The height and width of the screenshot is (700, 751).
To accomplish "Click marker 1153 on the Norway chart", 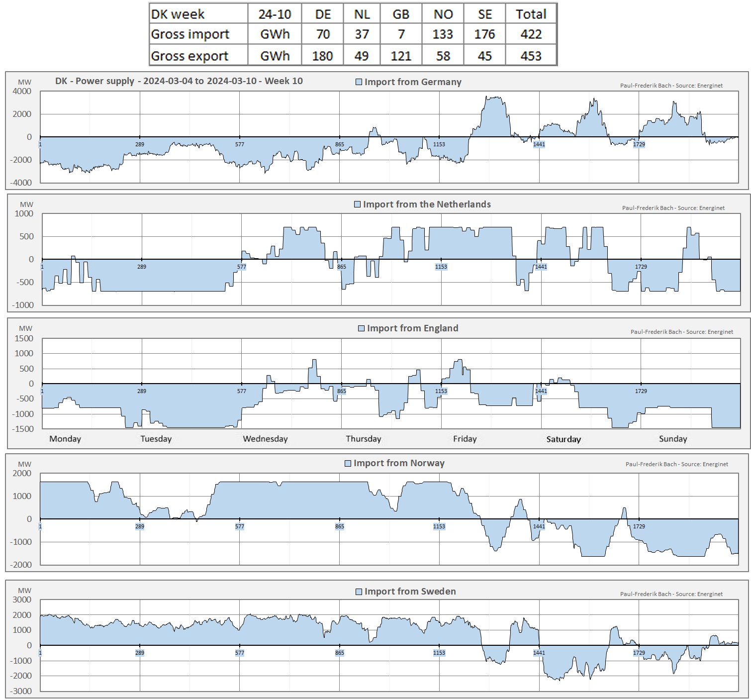I will [x=439, y=526].
